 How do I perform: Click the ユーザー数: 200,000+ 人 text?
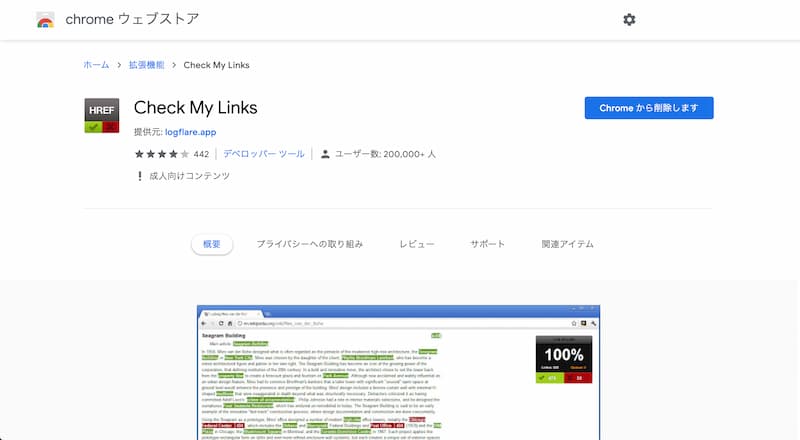click(385, 154)
